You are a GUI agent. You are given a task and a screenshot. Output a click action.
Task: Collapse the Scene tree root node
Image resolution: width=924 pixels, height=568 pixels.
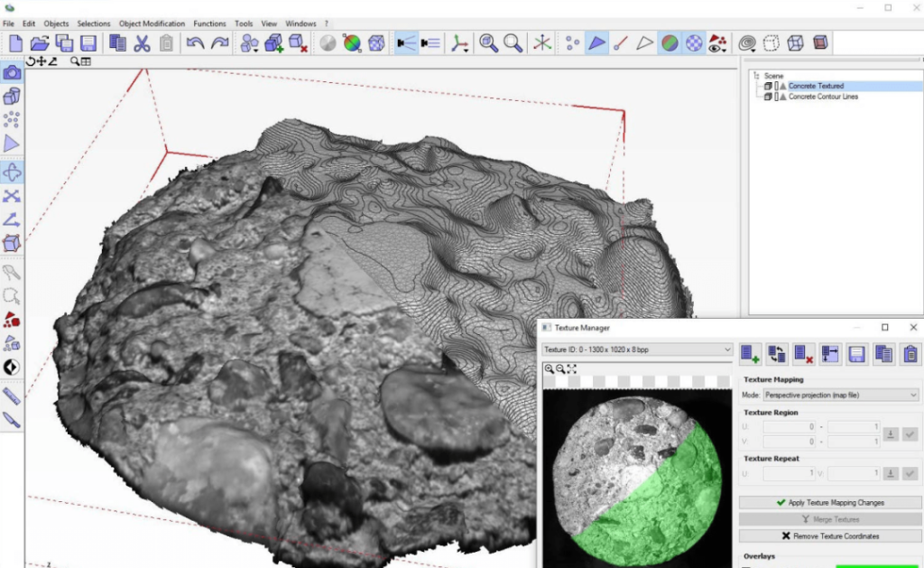(x=756, y=76)
